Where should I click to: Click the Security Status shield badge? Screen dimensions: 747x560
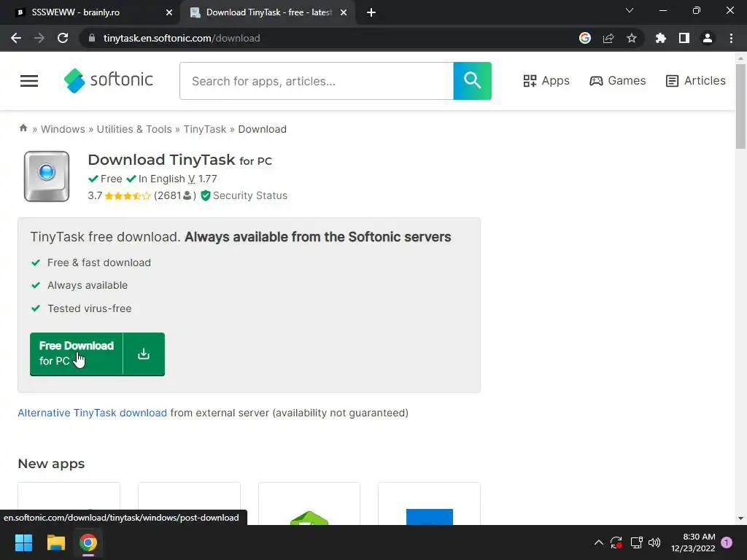[244, 195]
